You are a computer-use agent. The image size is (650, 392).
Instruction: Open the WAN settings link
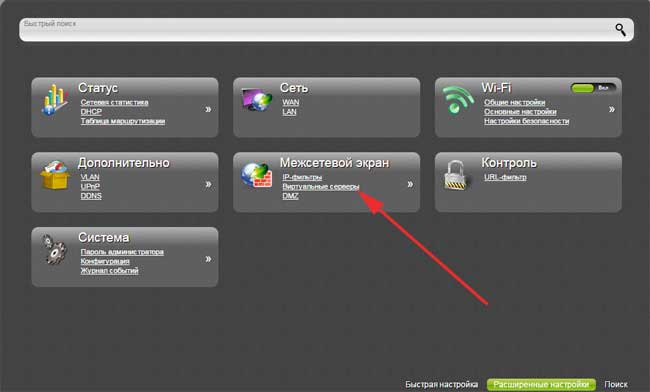(x=291, y=102)
